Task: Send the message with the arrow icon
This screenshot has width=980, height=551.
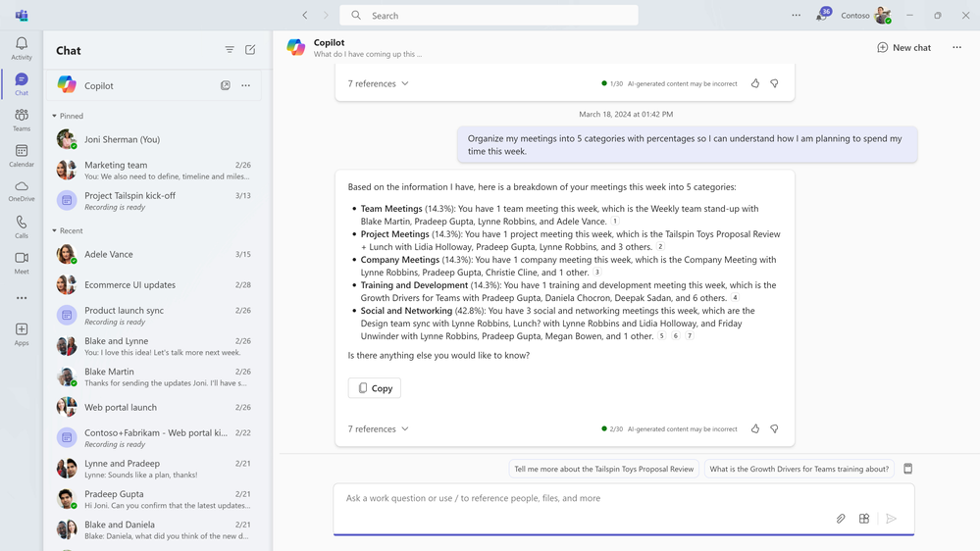Action: point(892,519)
